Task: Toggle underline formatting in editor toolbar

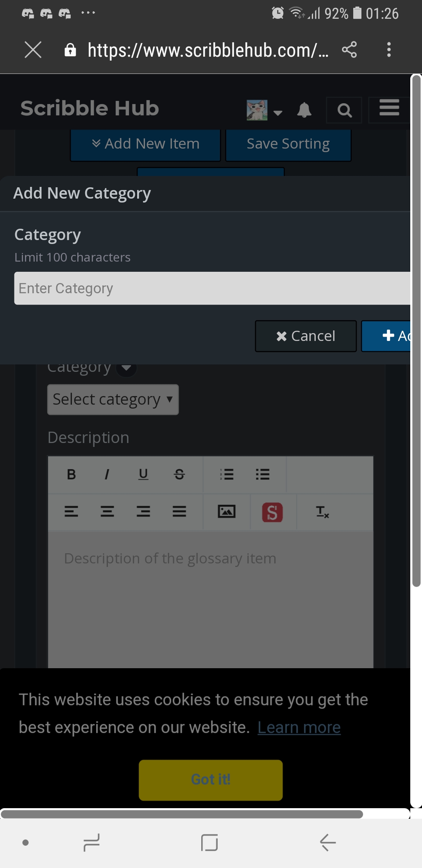Action: [143, 474]
